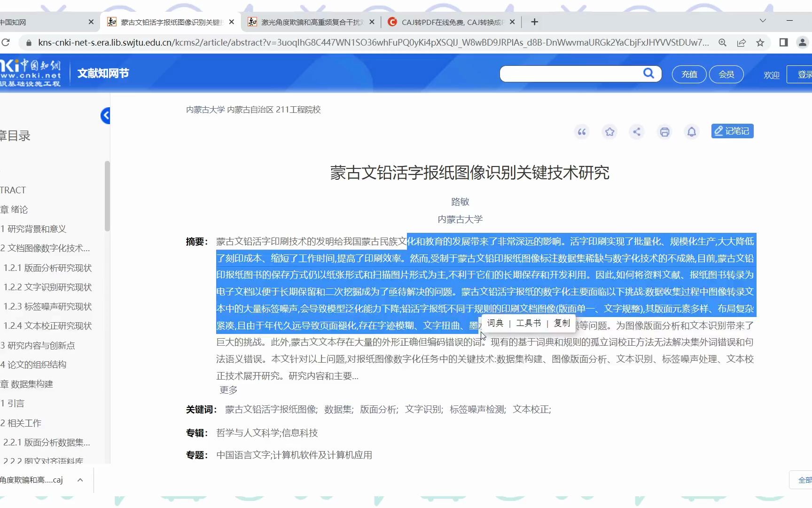
Task: Click the browser address bar URL
Action: (x=374, y=42)
